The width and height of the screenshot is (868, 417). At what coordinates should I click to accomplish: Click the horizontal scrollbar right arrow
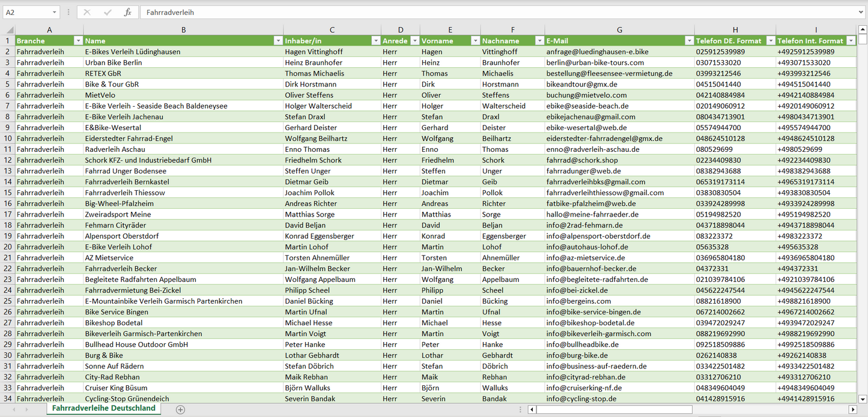click(852, 409)
